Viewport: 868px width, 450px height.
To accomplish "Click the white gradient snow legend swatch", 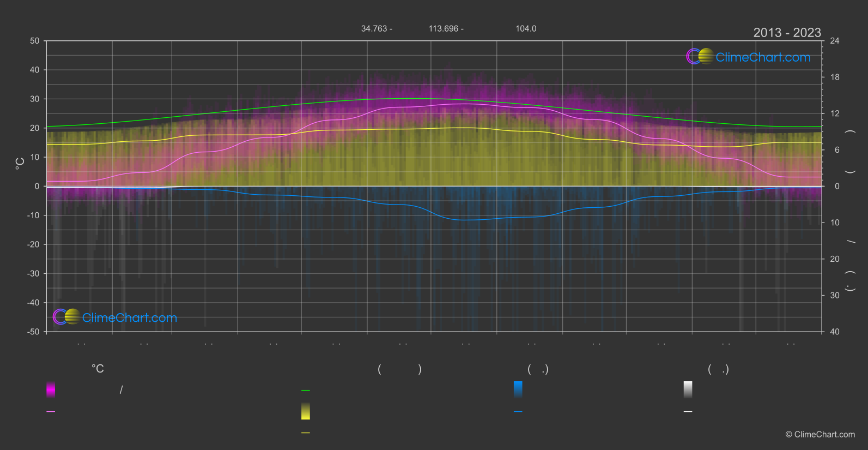I will tap(688, 389).
